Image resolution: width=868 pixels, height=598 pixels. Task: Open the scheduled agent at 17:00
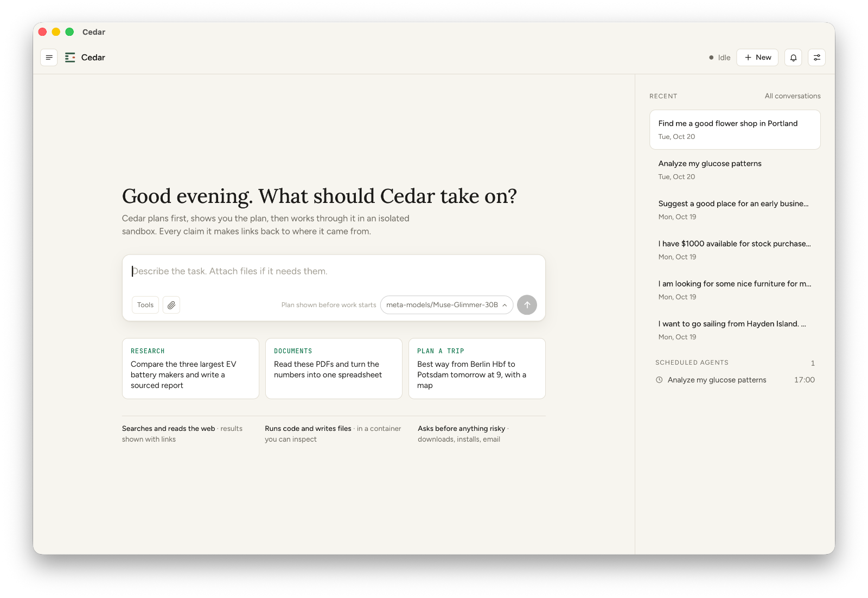pos(735,380)
